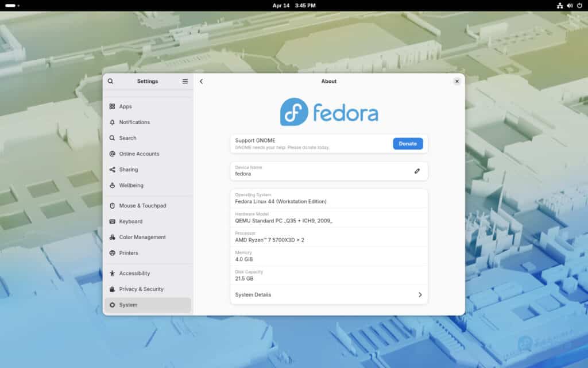Click the Color Management icon

point(112,237)
